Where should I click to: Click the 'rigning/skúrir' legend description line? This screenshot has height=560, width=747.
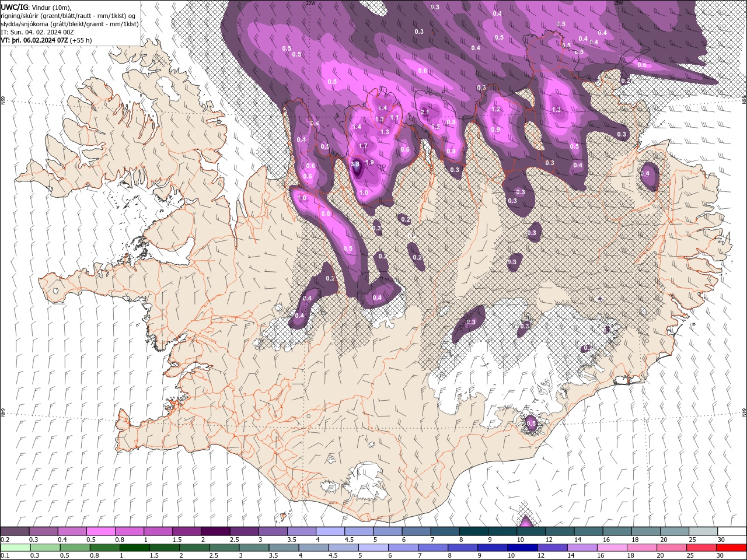click(x=68, y=16)
